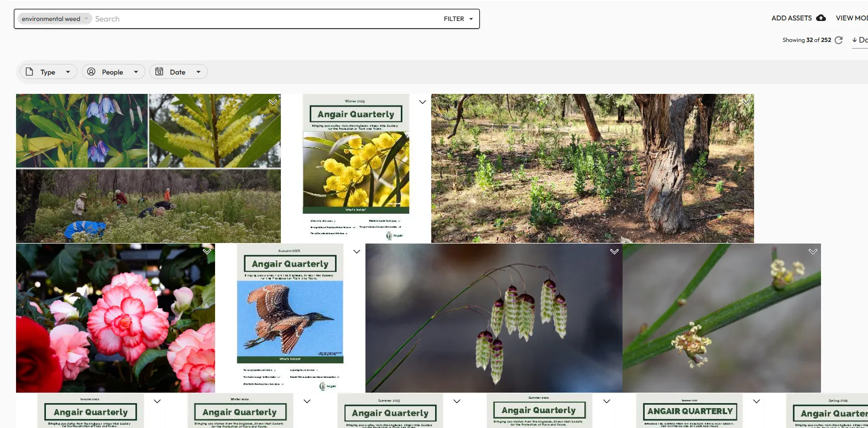Open options chevron on pink begonia photo

tap(207, 252)
